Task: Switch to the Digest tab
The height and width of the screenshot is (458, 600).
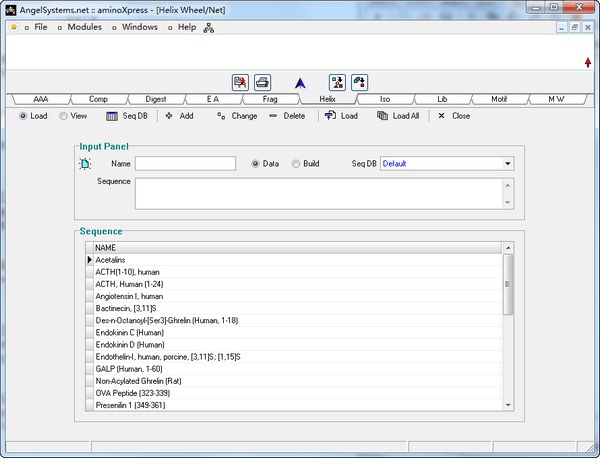Action: point(156,100)
